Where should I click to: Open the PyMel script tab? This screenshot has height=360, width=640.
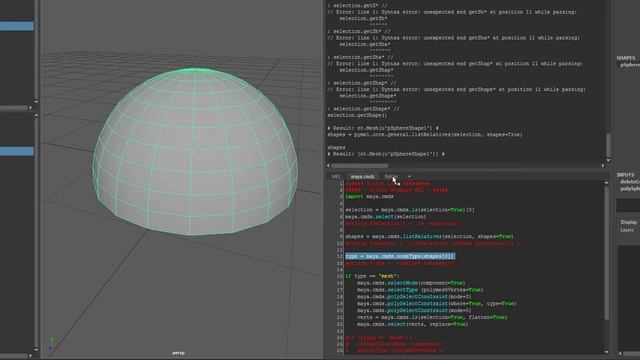tap(391, 176)
